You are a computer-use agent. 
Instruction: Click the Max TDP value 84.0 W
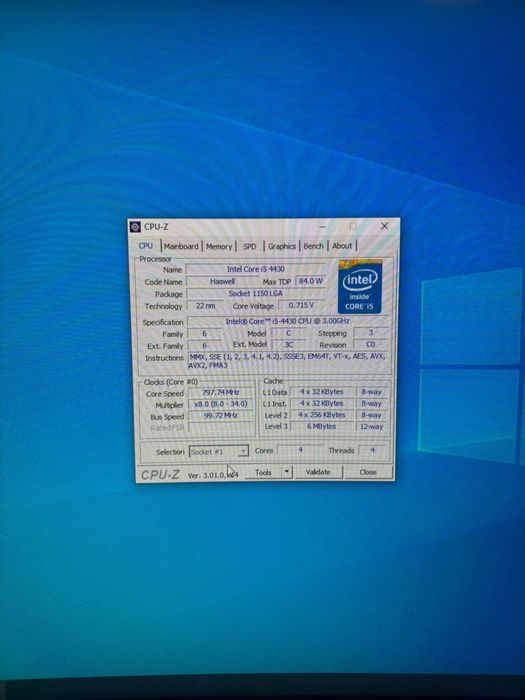point(310,281)
